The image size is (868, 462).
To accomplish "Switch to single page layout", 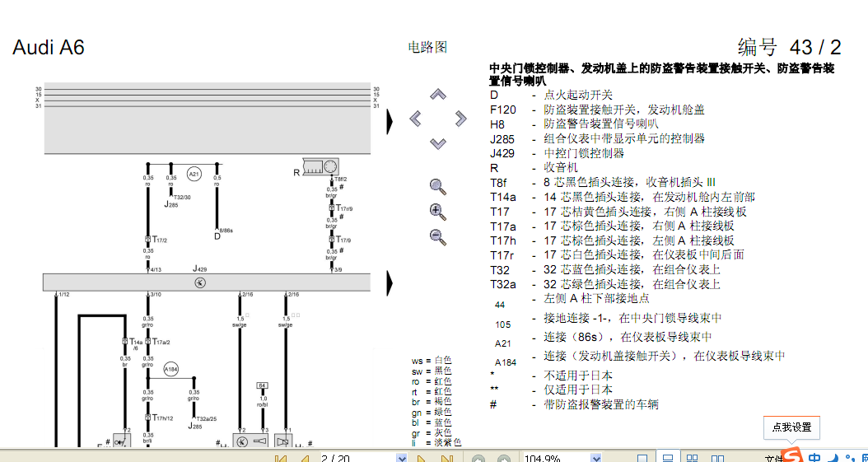I will (x=642, y=459).
